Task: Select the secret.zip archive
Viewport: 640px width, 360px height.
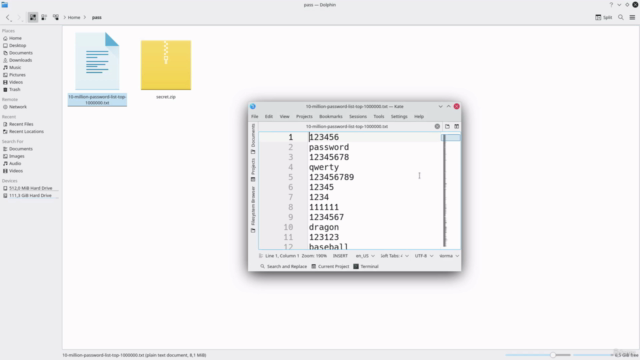Action: click(x=166, y=65)
